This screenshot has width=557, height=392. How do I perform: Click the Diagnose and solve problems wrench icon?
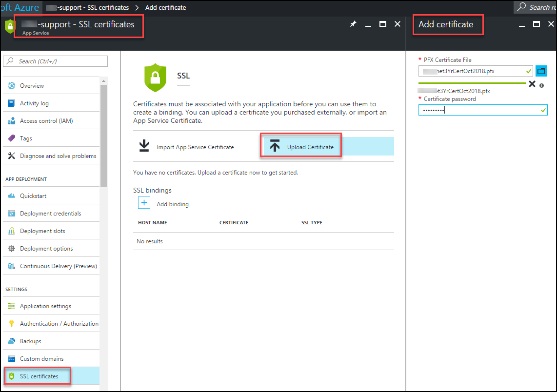(11, 156)
